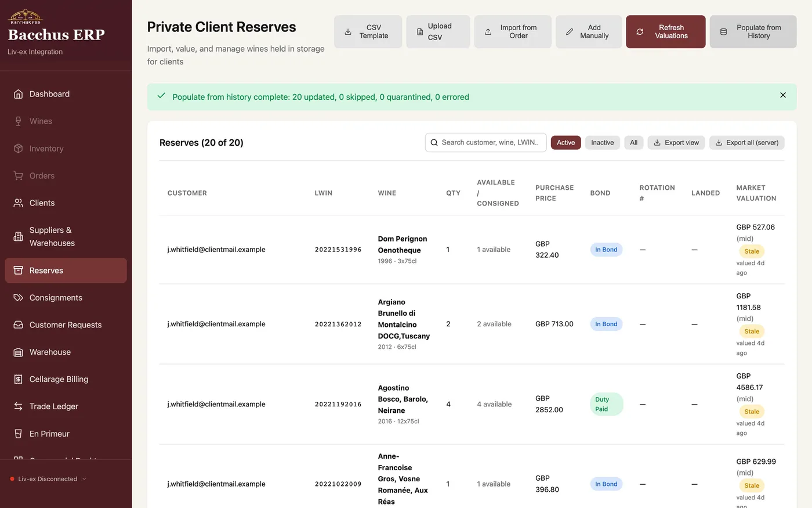The width and height of the screenshot is (812, 508).
Task: Expand the Liv-ex Disconnected status dropdown
Action: point(48,479)
